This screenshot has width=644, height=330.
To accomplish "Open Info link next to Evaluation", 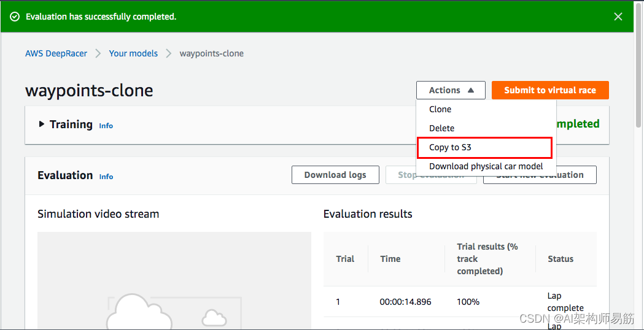I will pos(106,177).
